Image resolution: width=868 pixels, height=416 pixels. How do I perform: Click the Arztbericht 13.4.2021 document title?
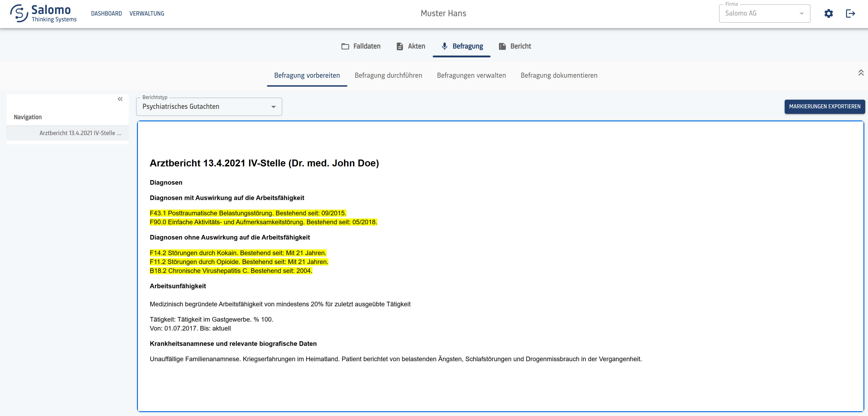264,163
